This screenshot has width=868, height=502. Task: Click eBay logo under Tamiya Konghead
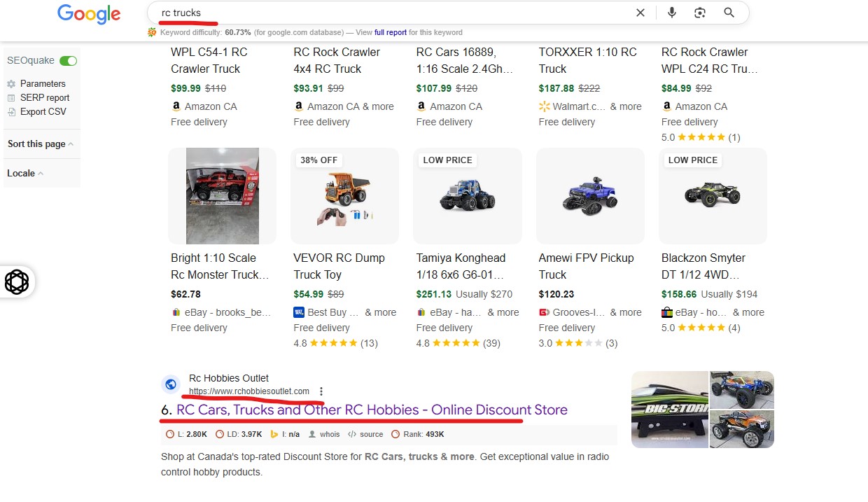tap(421, 312)
